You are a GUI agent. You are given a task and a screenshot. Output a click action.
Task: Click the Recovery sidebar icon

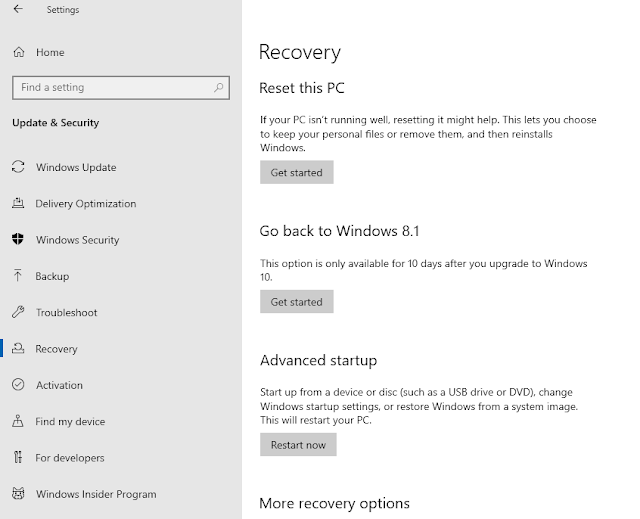tap(18, 348)
